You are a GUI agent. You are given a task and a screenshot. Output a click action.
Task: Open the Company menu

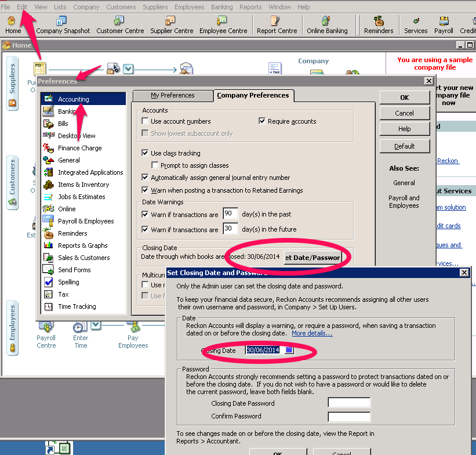click(x=86, y=7)
